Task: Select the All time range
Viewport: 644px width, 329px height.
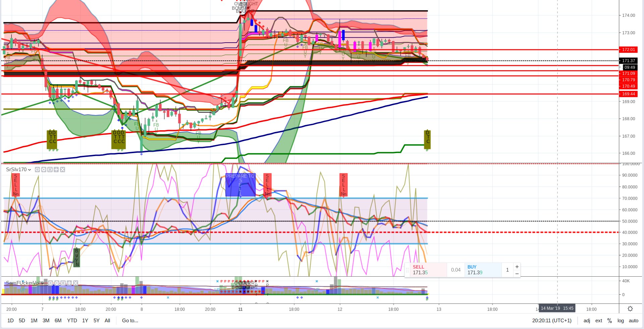Action: [x=107, y=321]
